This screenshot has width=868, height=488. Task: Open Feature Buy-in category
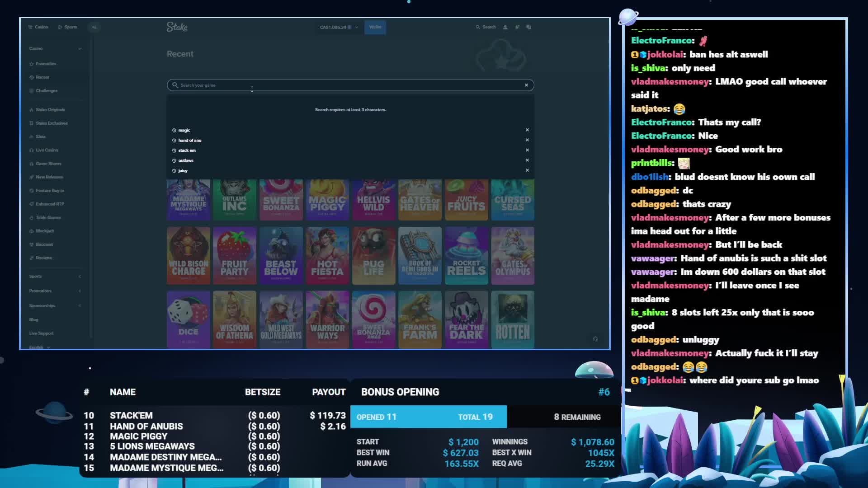pos(47,191)
